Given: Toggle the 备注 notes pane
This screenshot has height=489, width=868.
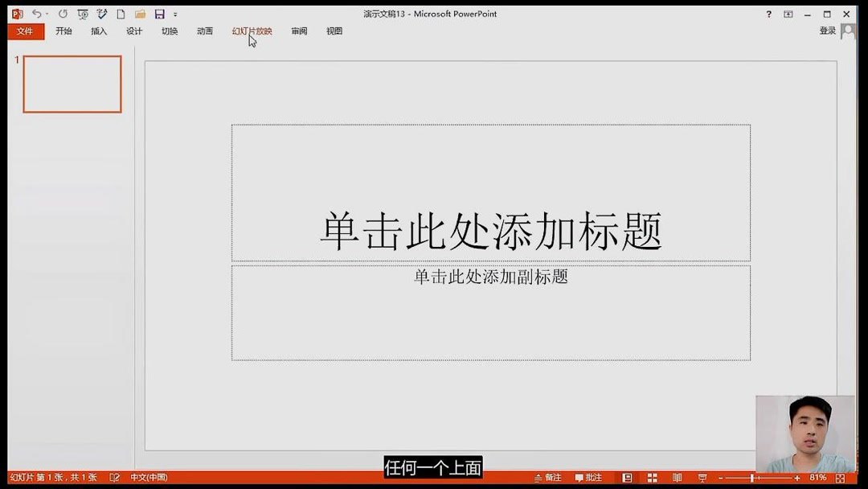Looking at the screenshot, I should pyautogui.click(x=550, y=477).
